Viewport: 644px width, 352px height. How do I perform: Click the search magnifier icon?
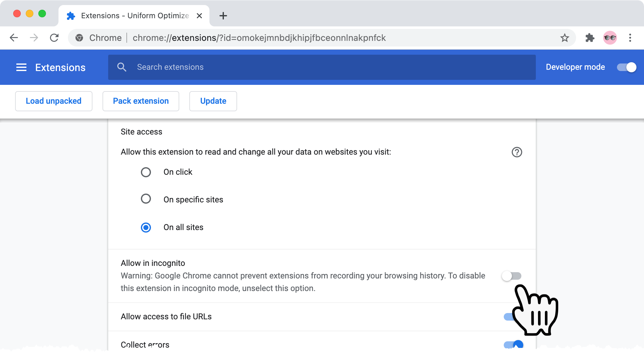click(x=122, y=67)
